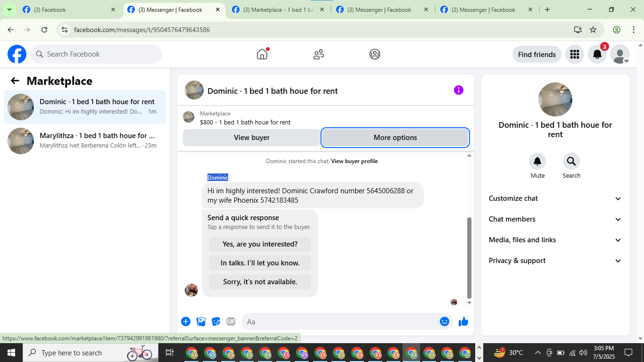Screen dimensions: 644x362
Task: Open the Groups icon in top navigation
Action: click(375, 54)
